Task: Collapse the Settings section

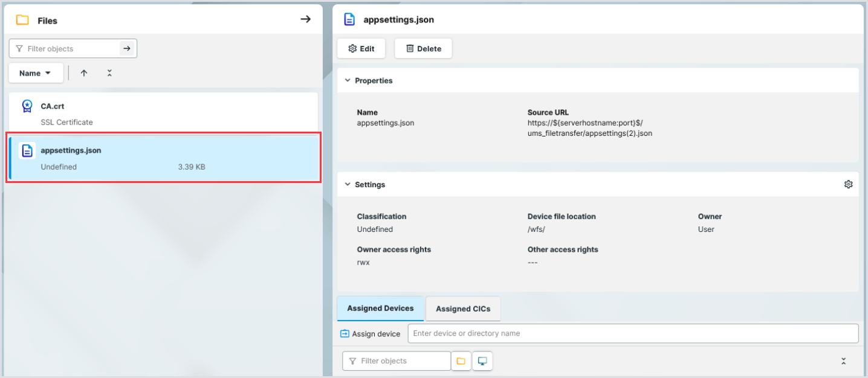Action: point(348,184)
